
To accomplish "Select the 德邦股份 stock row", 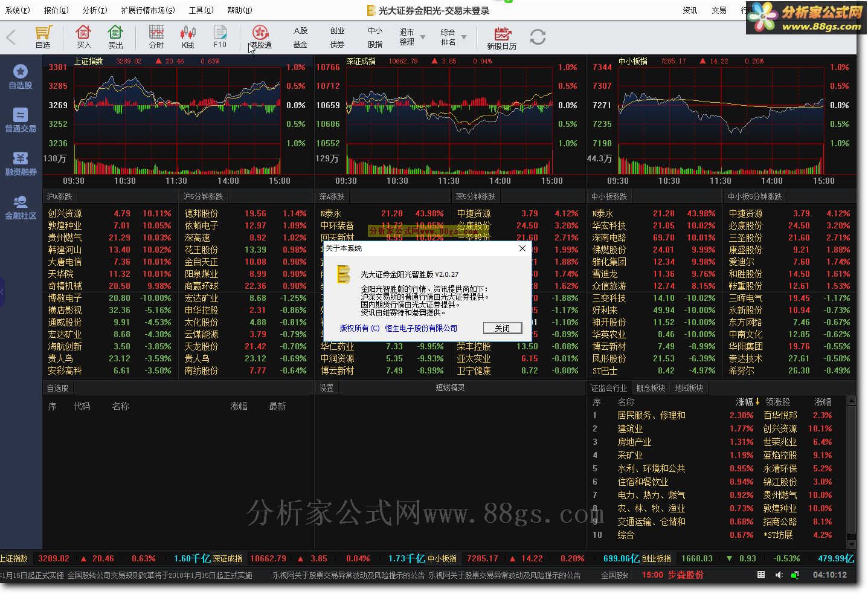I will [x=245, y=213].
